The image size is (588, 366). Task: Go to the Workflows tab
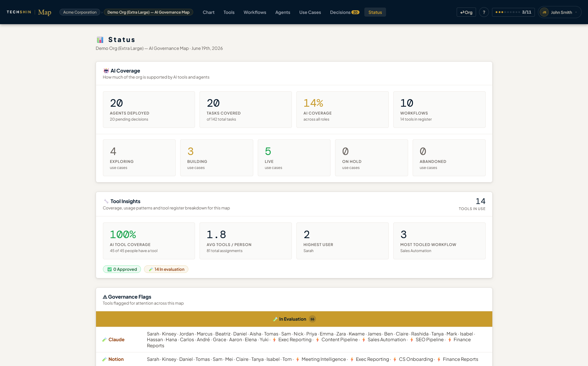coord(255,12)
